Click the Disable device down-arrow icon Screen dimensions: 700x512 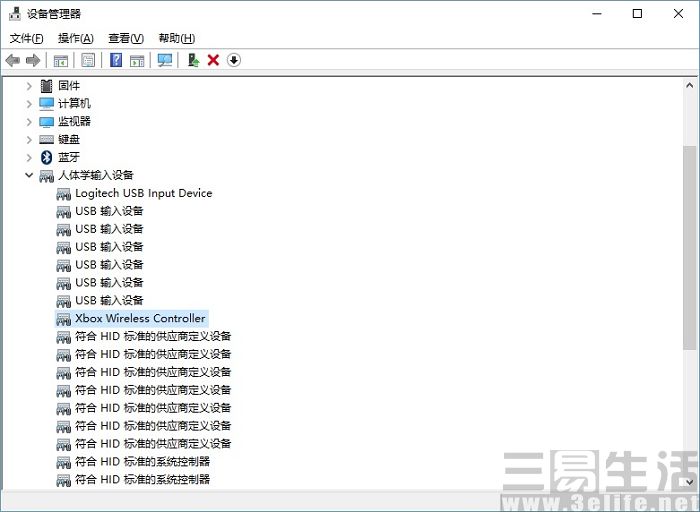click(233, 60)
